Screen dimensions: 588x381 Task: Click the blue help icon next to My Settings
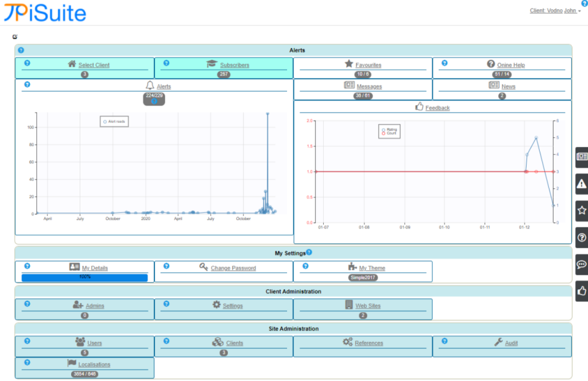pyautogui.click(x=309, y=252)
